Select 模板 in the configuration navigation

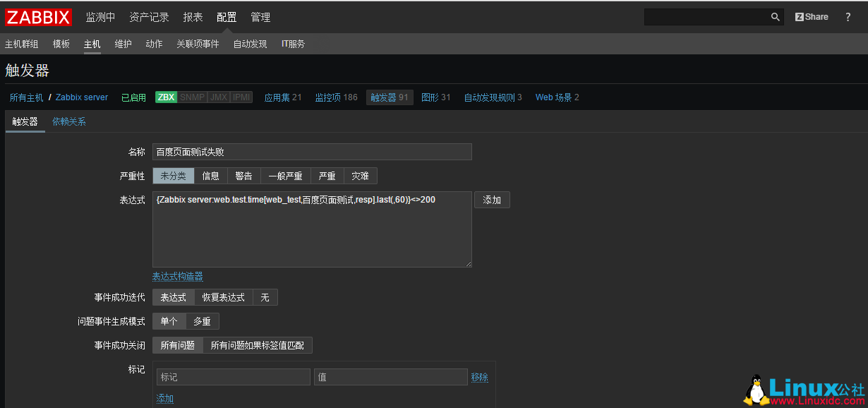[61, 43]
